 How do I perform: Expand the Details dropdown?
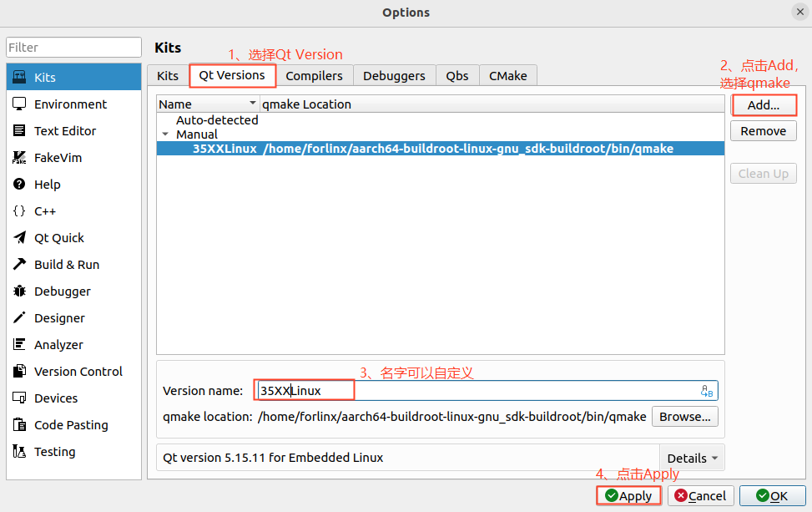pos(692,458)
